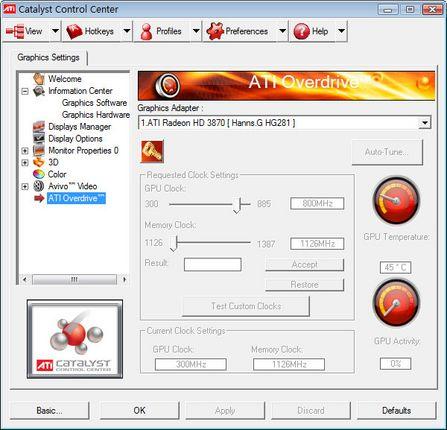
Task: Click the GPU Temperature gauge
Action: [396, 201]
